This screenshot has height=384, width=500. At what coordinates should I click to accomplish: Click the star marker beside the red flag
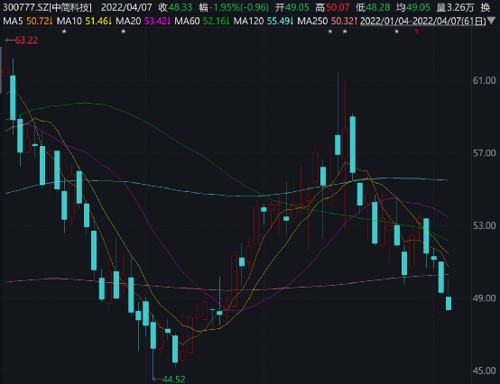pos(397,32)
